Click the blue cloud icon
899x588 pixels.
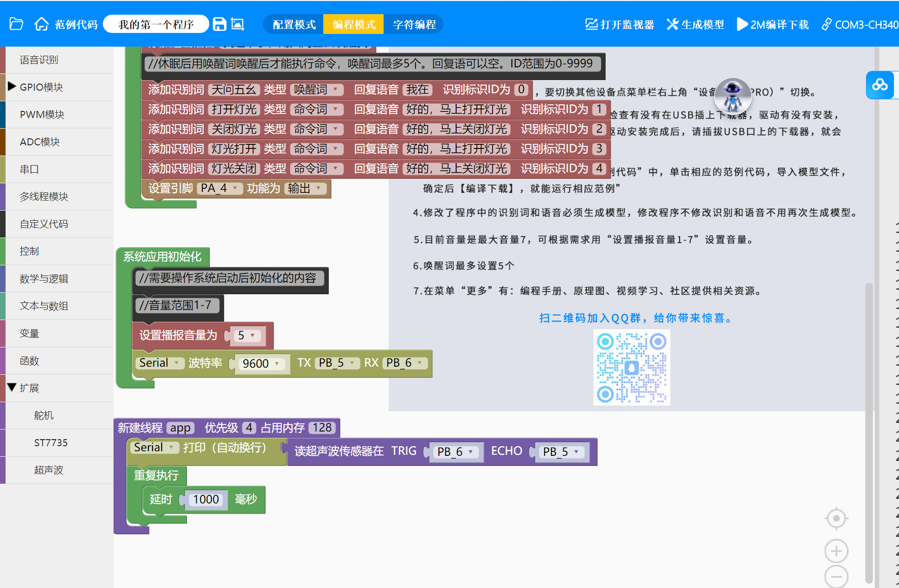(880, 85)
